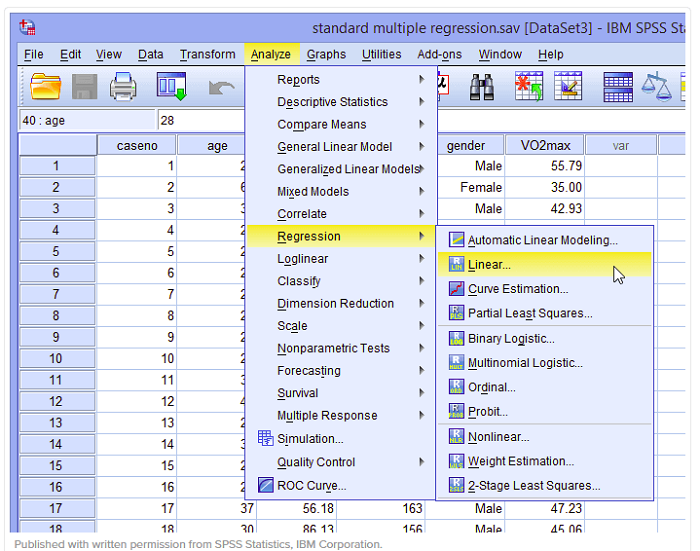Expand the Correlate submenu

341,214
